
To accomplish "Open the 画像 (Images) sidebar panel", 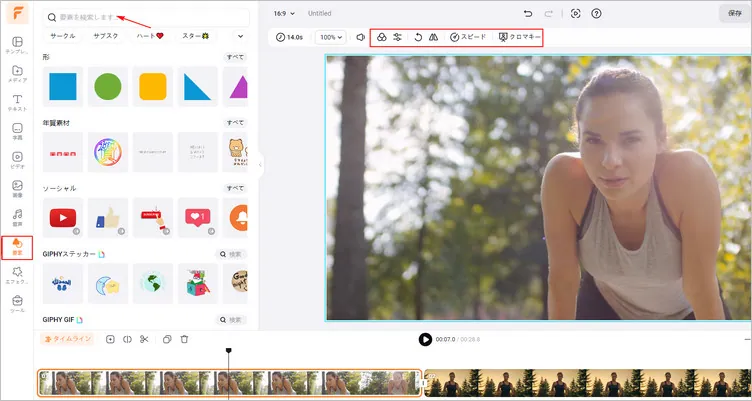I will [x=17, y=189].
